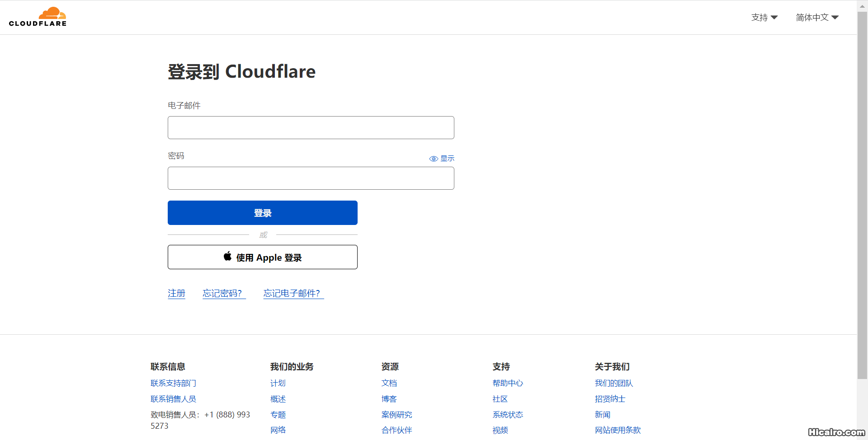Click the Apple logo icon
Image resolution: width=868 pixels, height=440 pixels.
[228, 257]
